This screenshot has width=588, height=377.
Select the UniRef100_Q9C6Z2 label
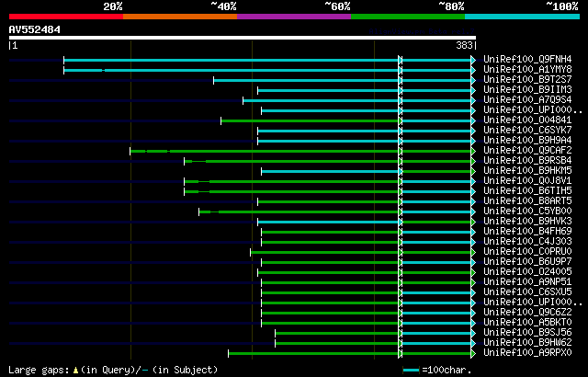[x=527, y=313]
